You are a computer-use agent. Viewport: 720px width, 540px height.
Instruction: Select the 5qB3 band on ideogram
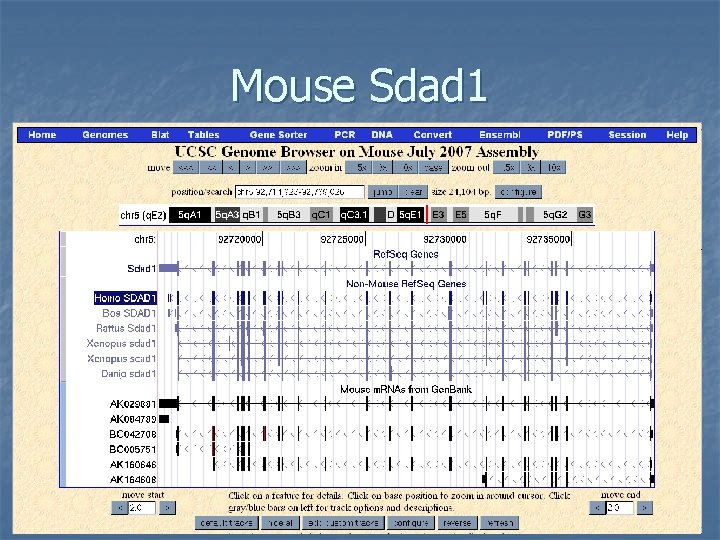tap(289, 215)
